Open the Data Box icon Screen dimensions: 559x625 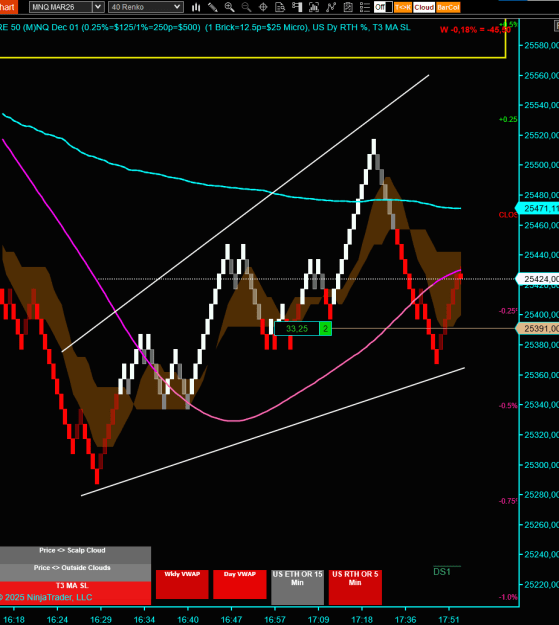[280, 7]
